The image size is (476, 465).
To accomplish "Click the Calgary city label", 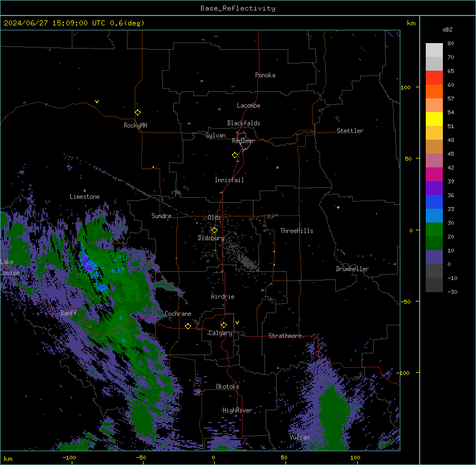I will coord(221,333).
